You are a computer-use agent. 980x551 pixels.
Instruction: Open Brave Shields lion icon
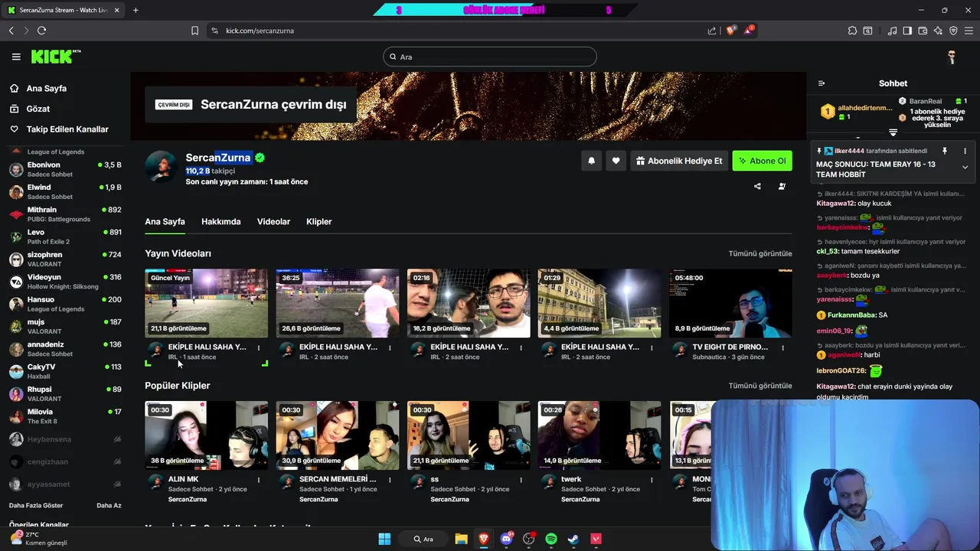point(731,31)
